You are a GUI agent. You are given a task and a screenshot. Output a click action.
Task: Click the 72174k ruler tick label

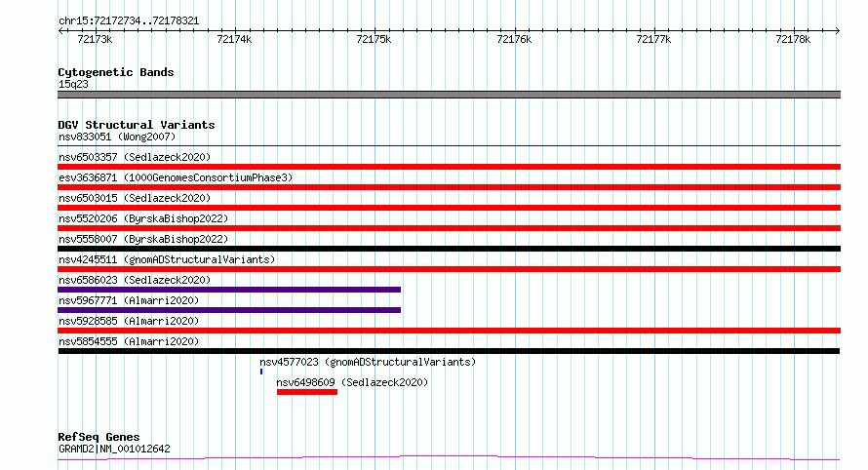[x=234, y=39]
